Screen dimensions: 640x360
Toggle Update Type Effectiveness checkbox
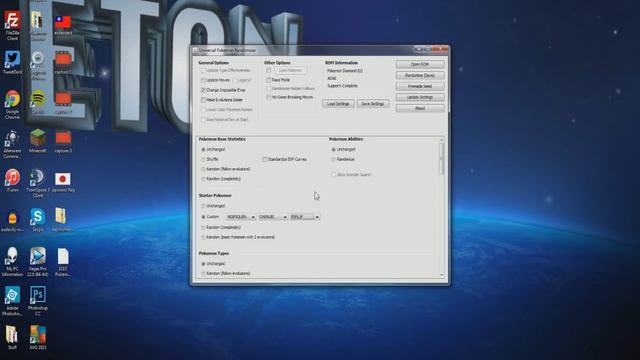pos(203,70)
